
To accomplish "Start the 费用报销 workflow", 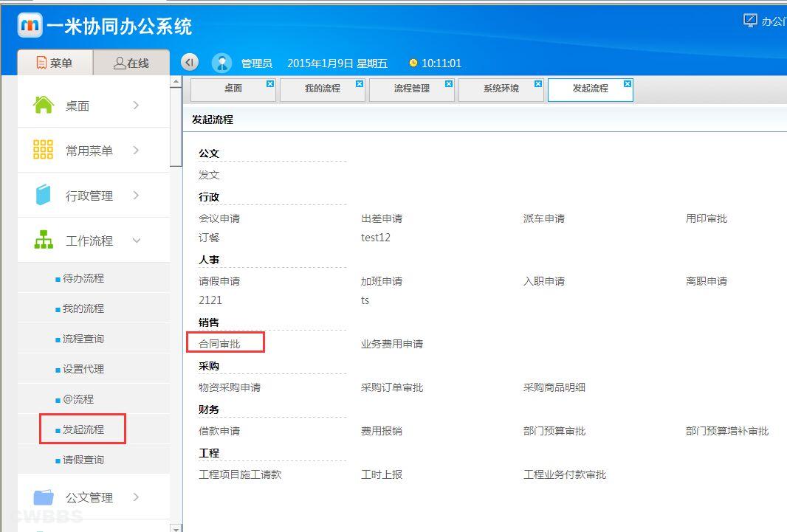I will pos(382,431).
